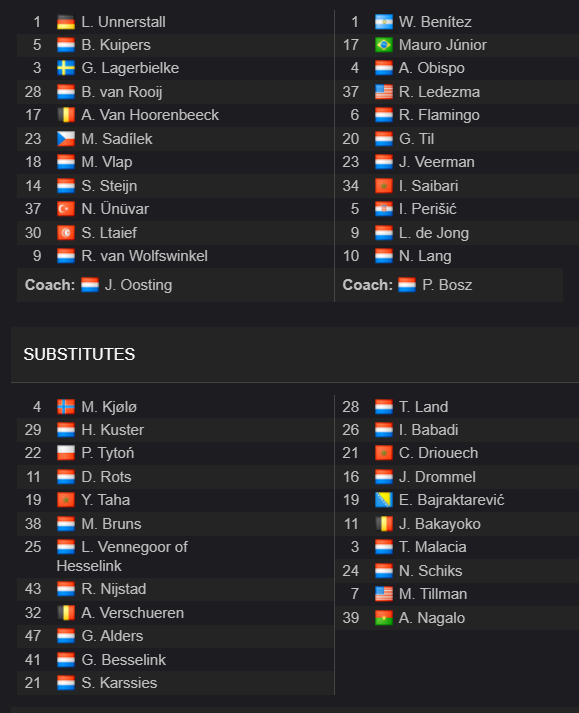Click Argentine flag beside W. Benítez
The image size is (579, 713).
coord(384,22)
